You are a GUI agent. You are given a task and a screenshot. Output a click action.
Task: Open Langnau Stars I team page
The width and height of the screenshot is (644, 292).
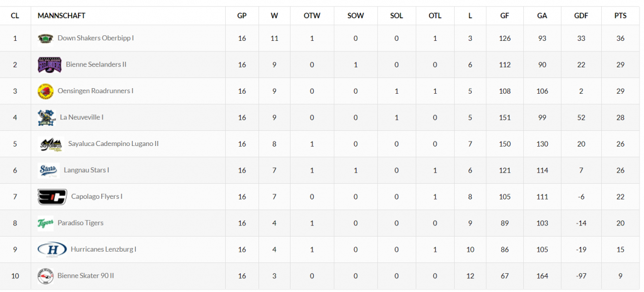[x=86, y=170]
